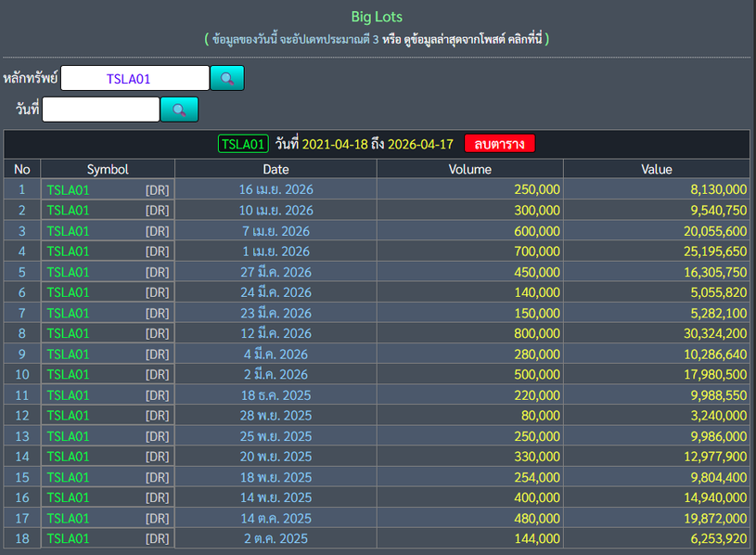Select the 12 มี.ค. 2026 date link

click(275, 333)
